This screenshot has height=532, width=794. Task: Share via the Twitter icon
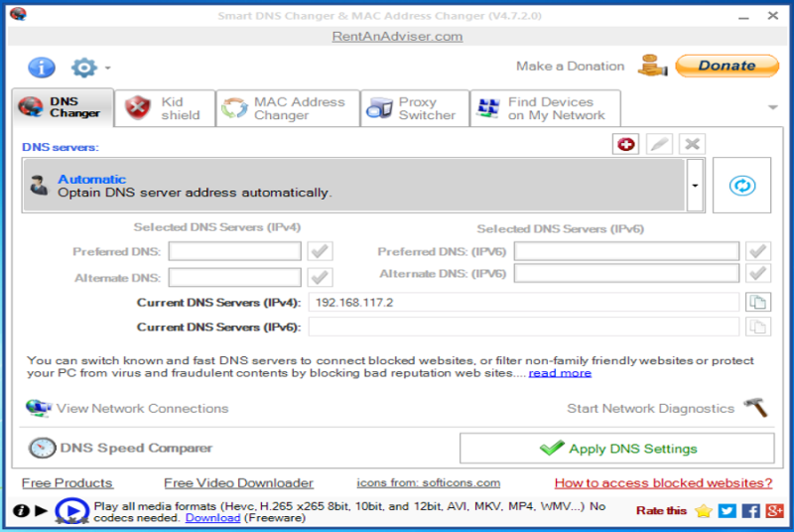pyautogui.click(x=728, y=511)
